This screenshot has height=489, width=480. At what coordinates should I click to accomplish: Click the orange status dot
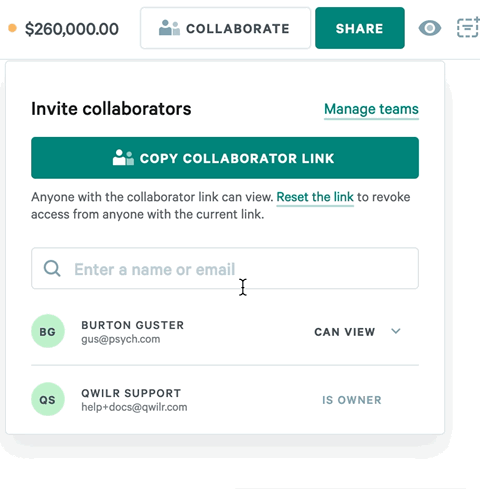click(12, 28)
